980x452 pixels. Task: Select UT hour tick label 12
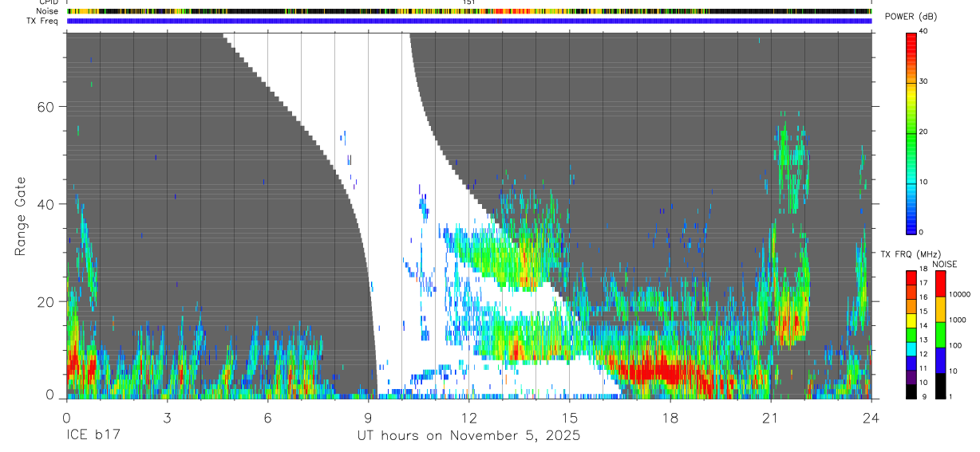(x=468, y=418)
